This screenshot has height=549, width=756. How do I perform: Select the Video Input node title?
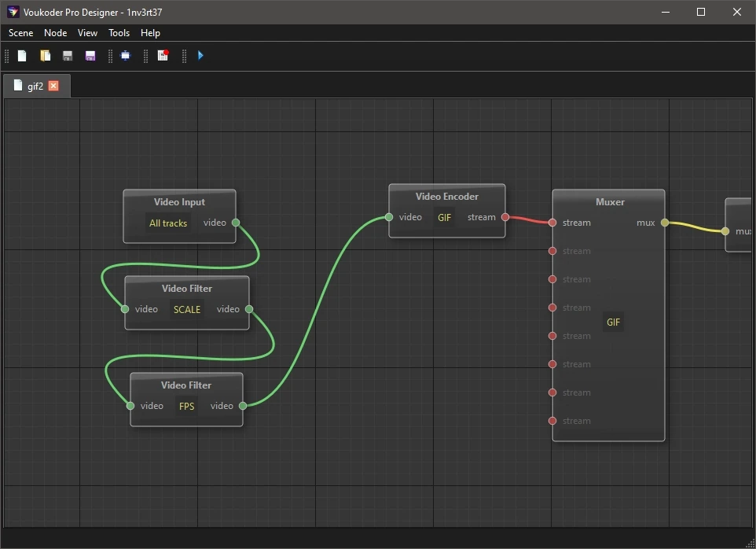pos(179,201)
